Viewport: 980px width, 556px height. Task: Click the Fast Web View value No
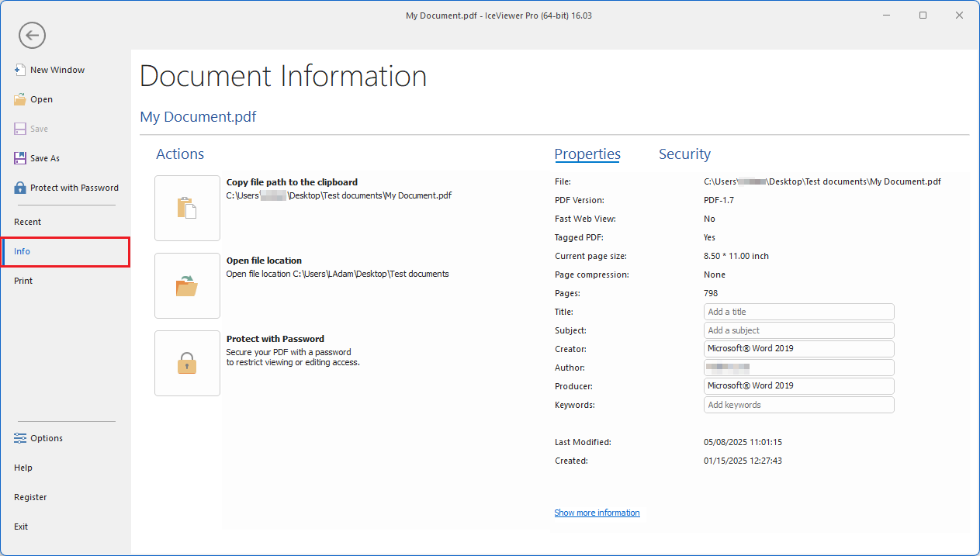[709, 219]
